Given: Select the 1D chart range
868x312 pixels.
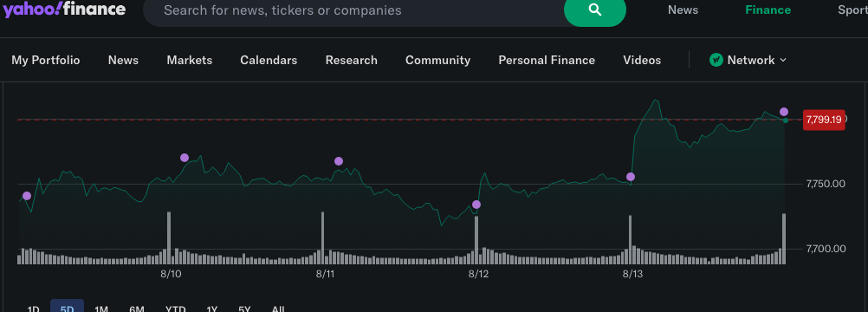Looking at the screenshot, I should 33,308.
